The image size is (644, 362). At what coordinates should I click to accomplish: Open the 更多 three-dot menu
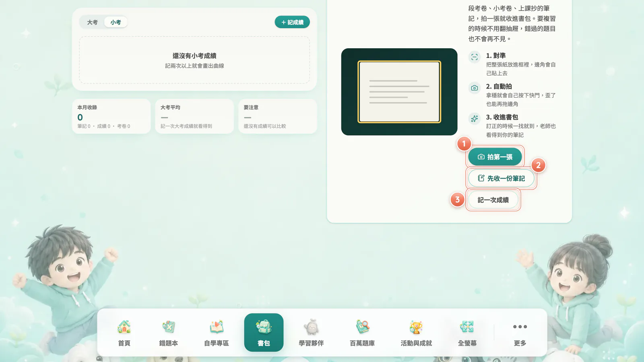point(520,333)
